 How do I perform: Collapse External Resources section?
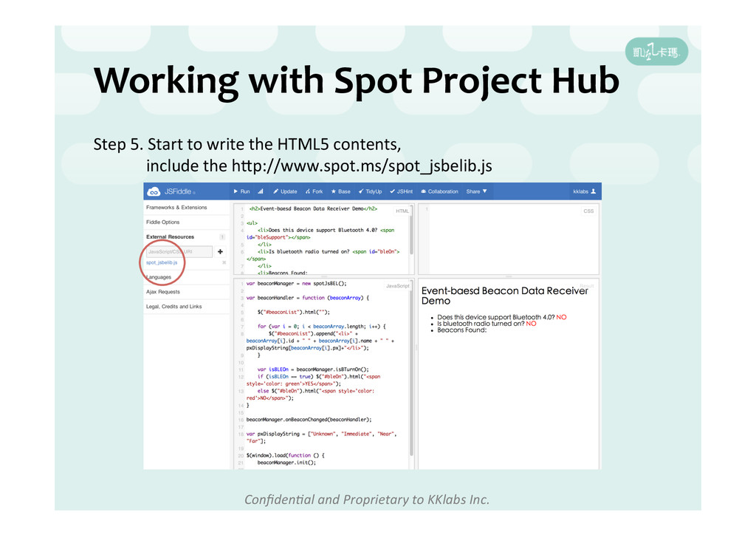[171, 237]
